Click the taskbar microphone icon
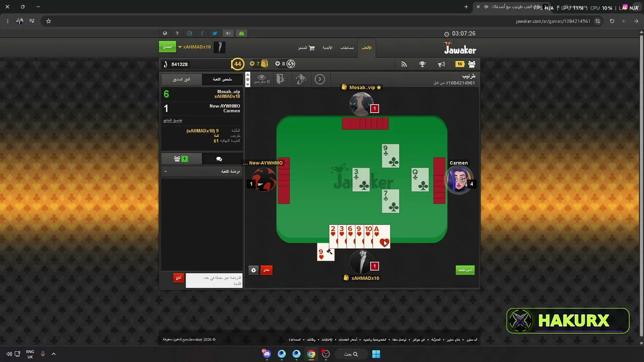 click(43, 354)
